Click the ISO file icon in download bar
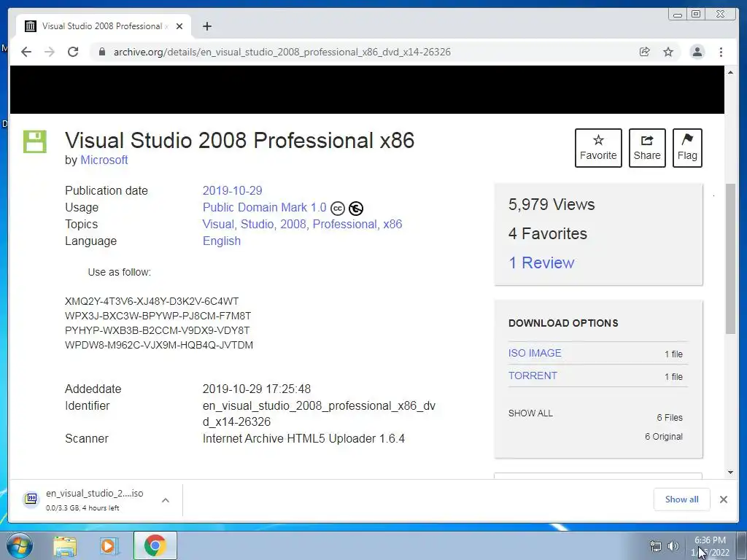Viewport: 747px width, 560px height. 31,499
